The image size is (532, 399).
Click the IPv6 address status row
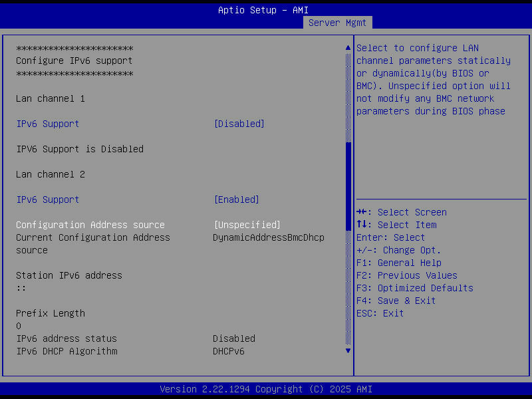(66, 338)
